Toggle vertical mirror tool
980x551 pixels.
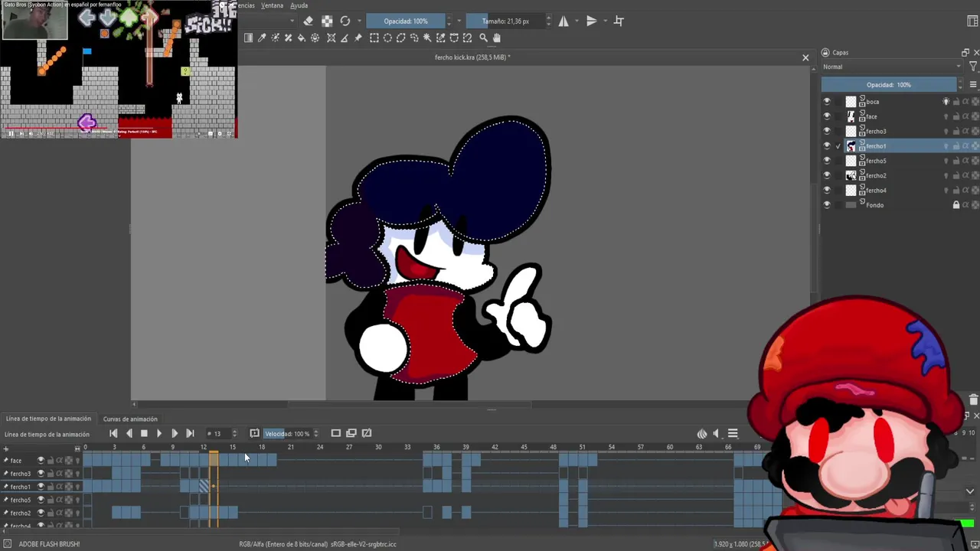[591, 21]
